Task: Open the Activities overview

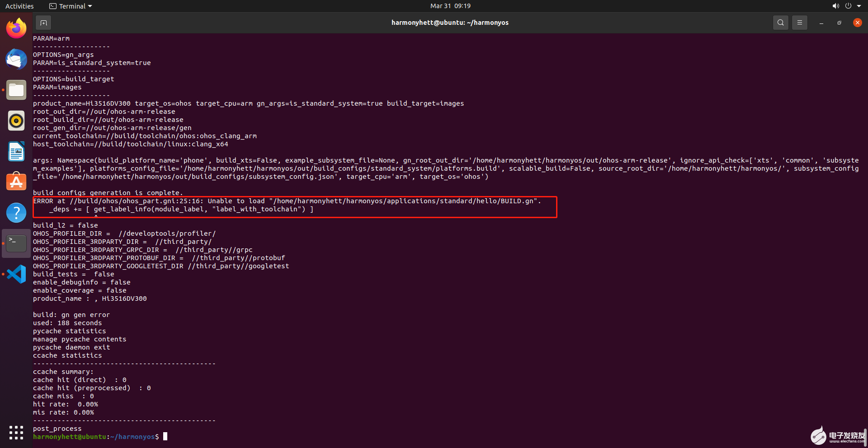Action: point(19,6)
